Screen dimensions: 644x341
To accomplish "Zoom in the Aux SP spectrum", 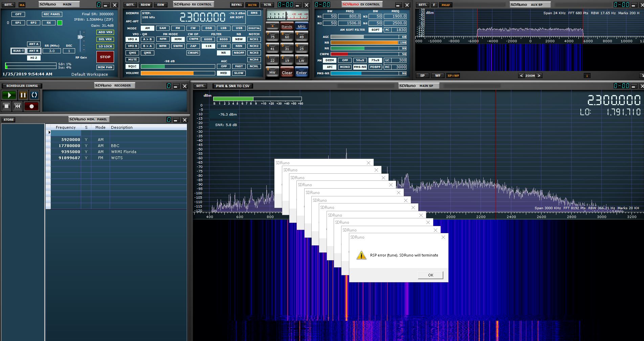I will [x=539, y=76].
